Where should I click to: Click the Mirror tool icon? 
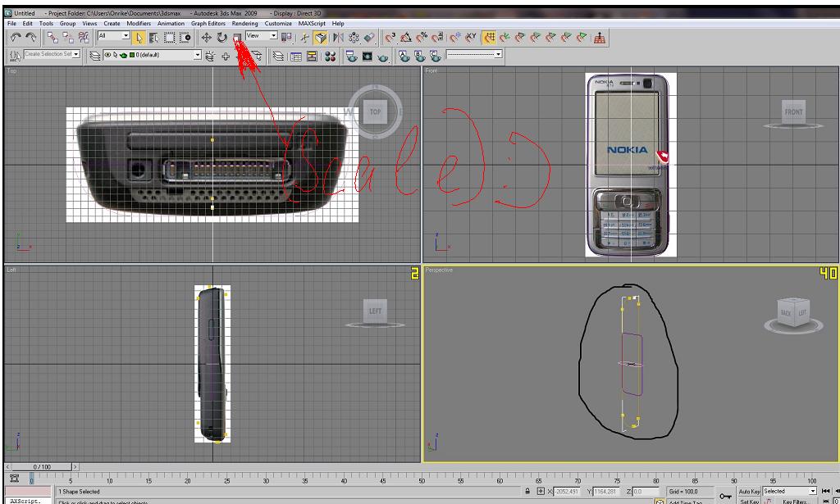click(x=339, y=38)
